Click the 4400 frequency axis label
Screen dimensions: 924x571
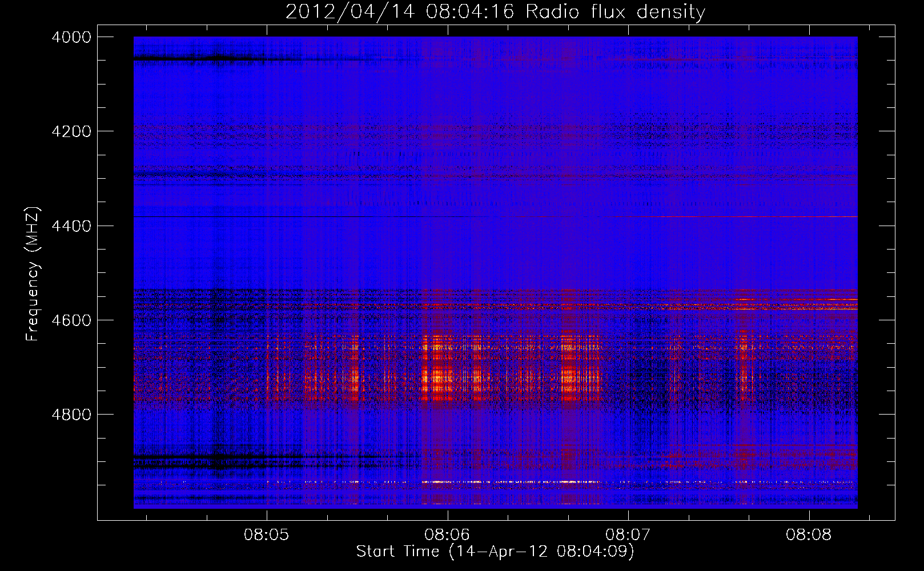(x=71, y=226)
